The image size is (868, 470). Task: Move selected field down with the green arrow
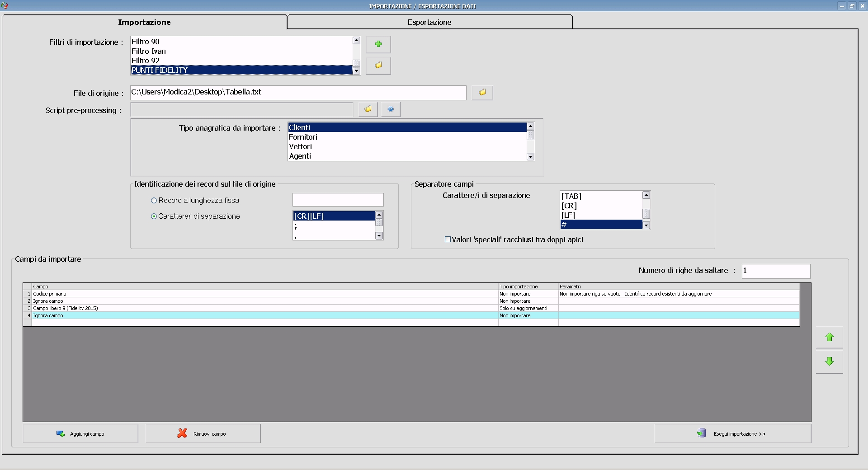pos(829,362)
